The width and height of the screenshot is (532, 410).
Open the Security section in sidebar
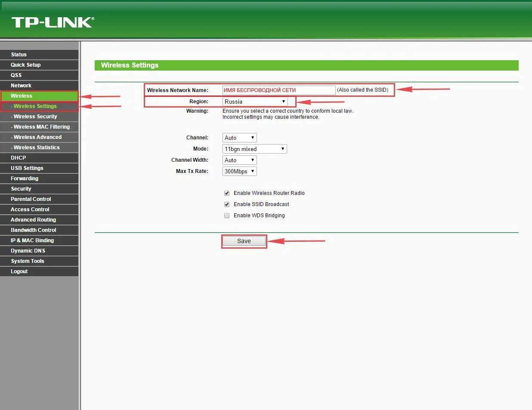pyautogui.click(x=39, y=189)
